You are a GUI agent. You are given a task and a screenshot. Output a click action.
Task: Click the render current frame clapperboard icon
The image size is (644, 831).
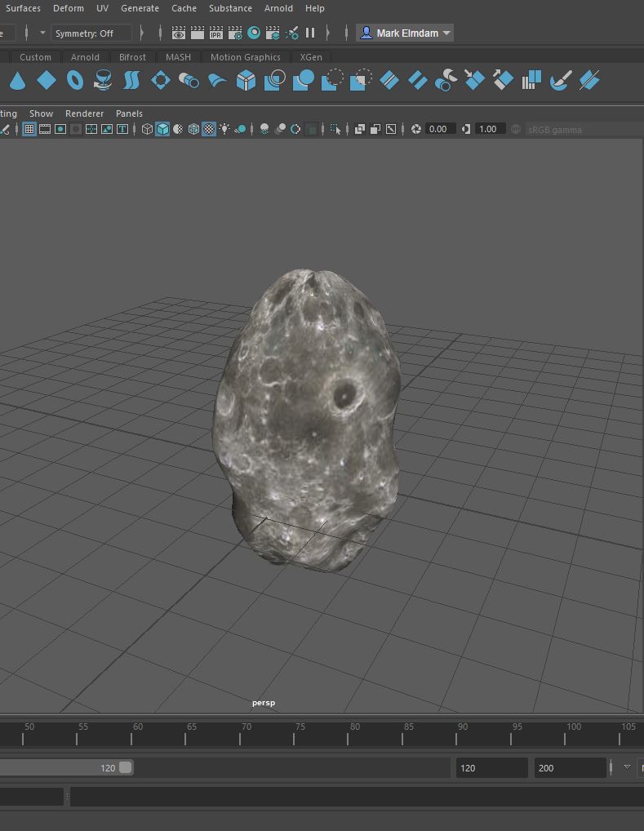click(197, 33)
